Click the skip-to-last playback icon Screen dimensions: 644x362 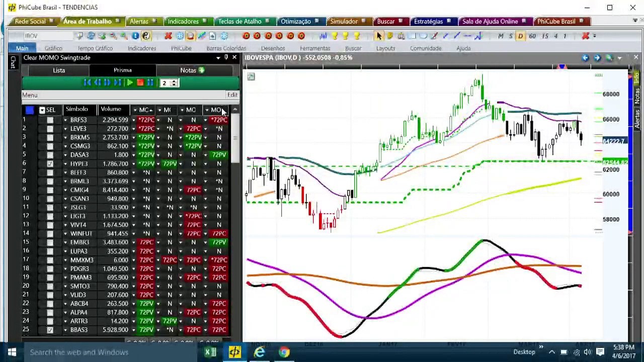118,82
